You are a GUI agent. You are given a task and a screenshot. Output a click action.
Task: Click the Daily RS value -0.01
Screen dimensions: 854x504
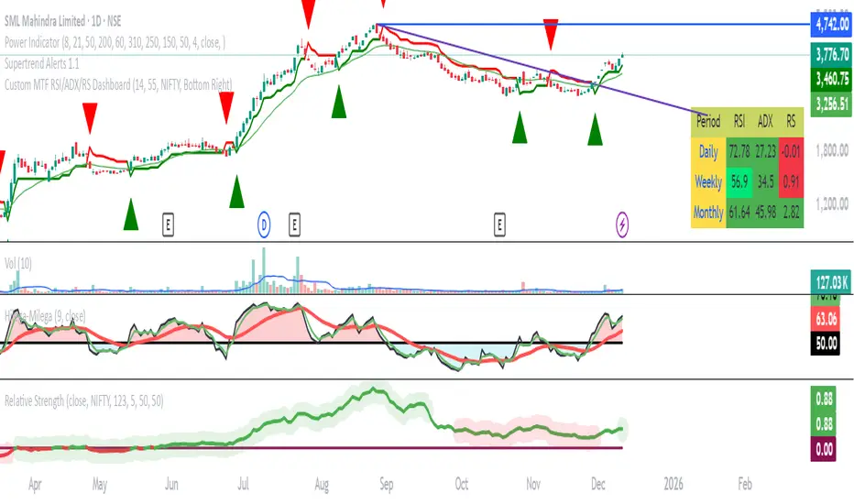pos(791,151)
